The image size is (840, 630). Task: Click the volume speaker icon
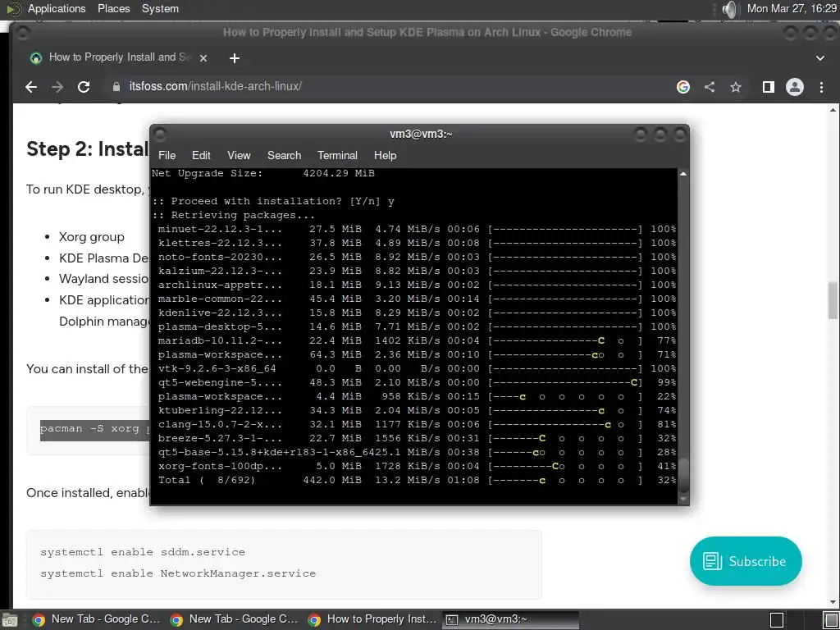point(729,8)
